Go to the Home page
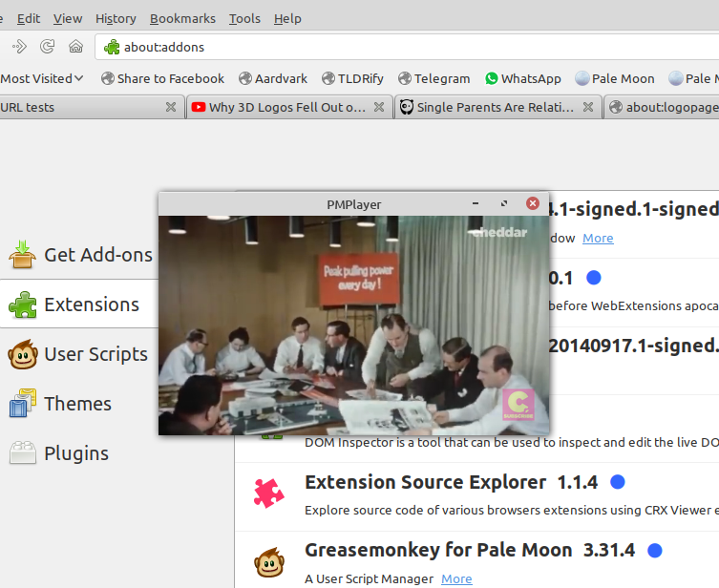This screenshot has height=588, width=719. pos(75,47)
